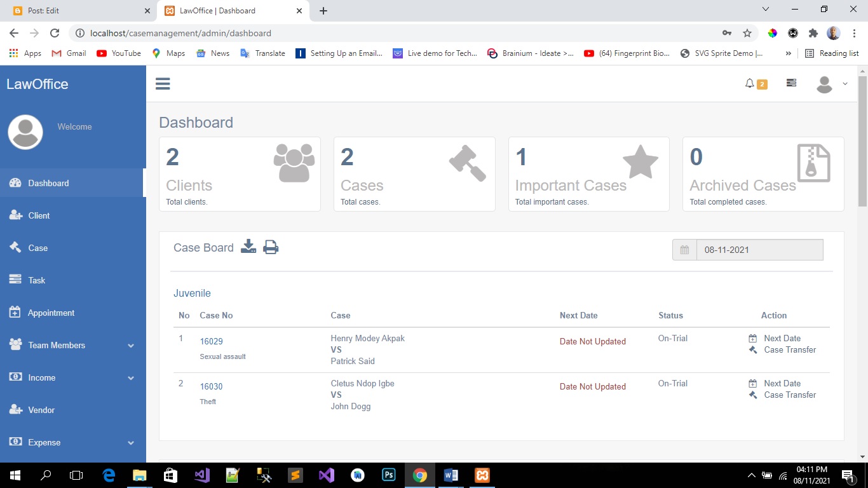Viewport: 868px width, 488px height.
Task: Click the Next Date calendar icon for case 16029
Action: click(x=753, y=337)
